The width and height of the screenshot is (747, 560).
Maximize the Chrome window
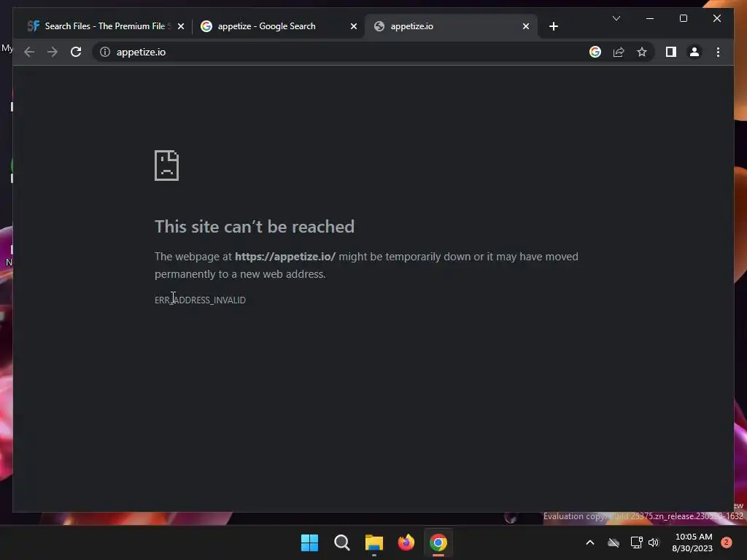(x=683, y=18)
